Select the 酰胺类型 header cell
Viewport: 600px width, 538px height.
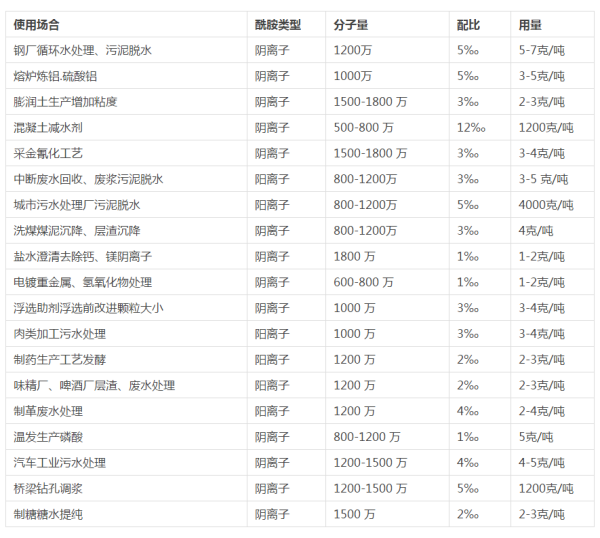click(277, 24)
